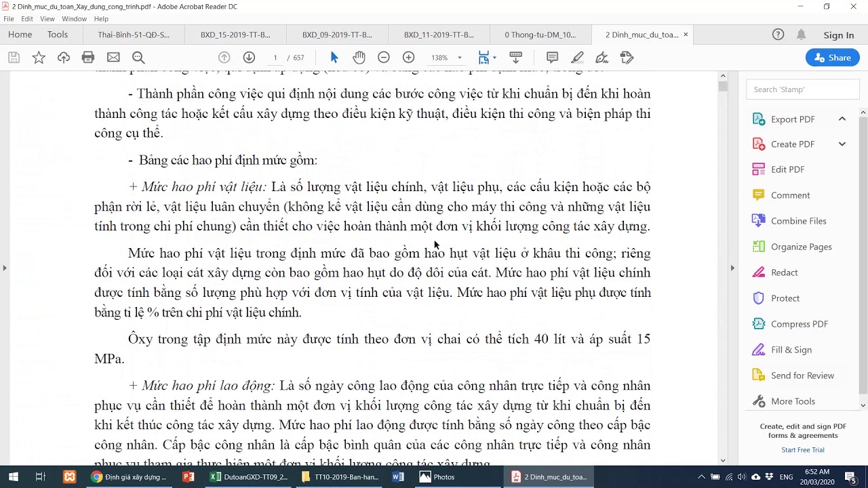Show hidden system tray icons
Image resolution: width=868 pixels, height=488 pixels.
pos(701,476)
